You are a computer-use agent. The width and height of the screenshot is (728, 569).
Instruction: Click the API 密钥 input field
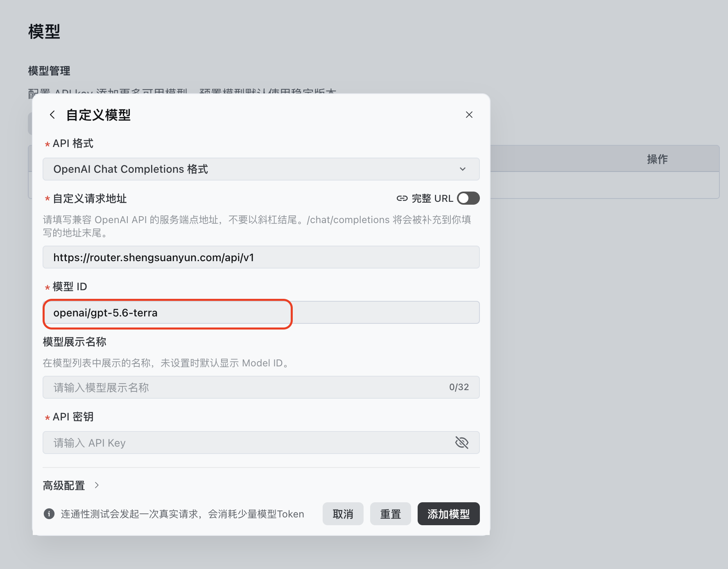(x=261, y=443)
